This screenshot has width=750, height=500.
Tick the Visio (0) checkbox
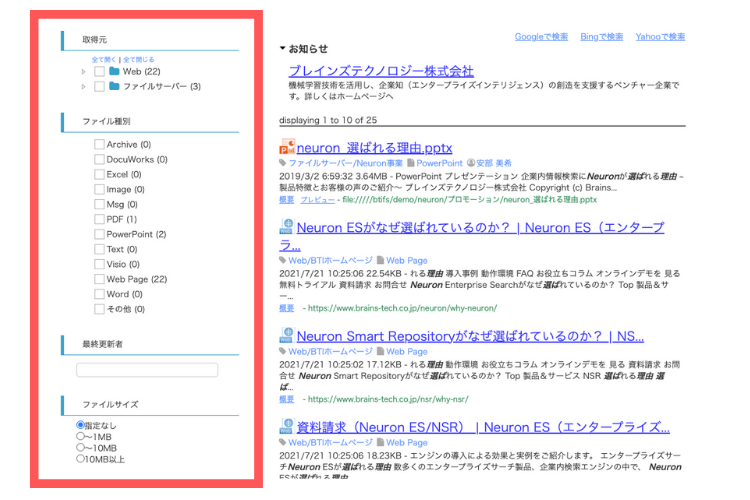[x=99, y=264]
